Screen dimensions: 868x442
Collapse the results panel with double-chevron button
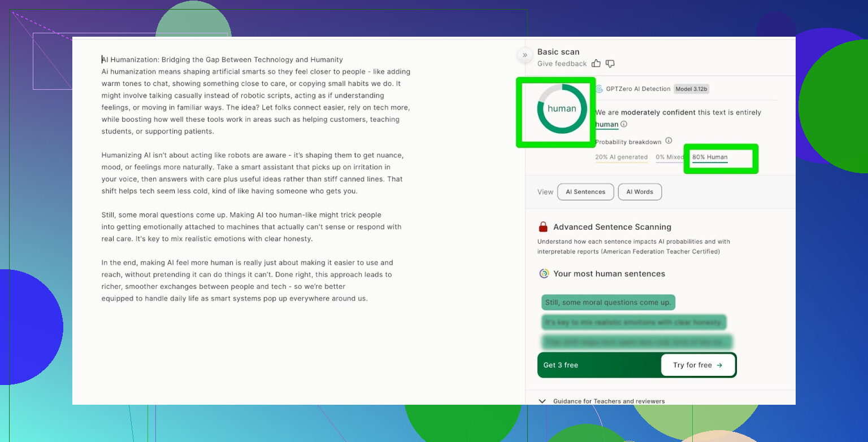(x=524, y=55)
